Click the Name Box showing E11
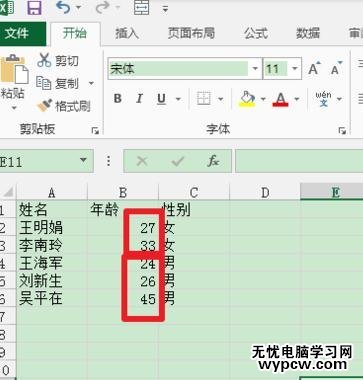363x380 pixels. tap(38, 162)
